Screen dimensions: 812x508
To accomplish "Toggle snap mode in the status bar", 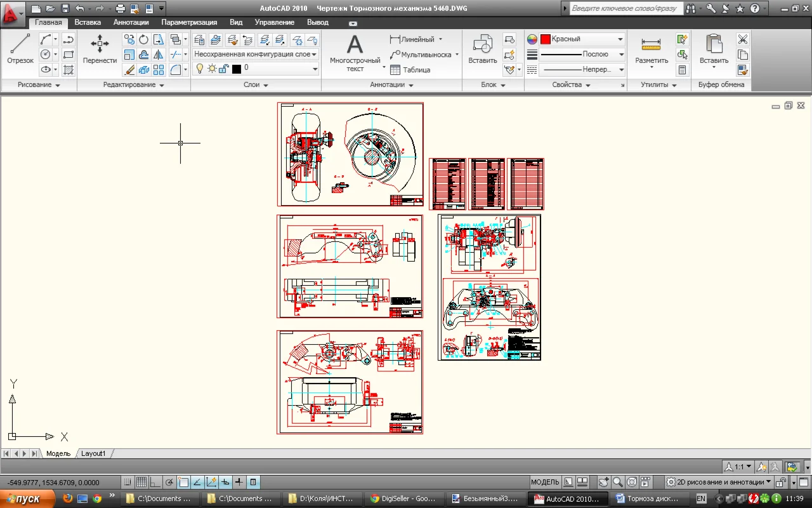I will coord(128,482).
